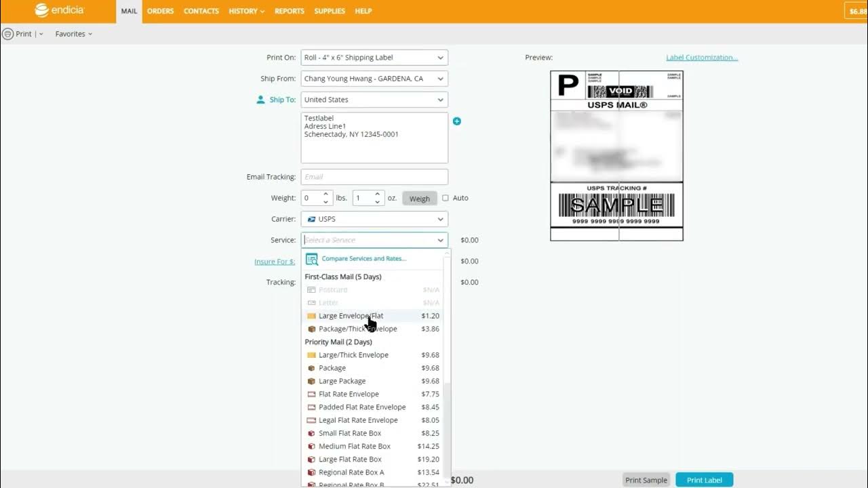Image resolution: width=868 pixels, height=488 pixels.
Task: Click the Ship To address text box
Action: pos(374,138)
